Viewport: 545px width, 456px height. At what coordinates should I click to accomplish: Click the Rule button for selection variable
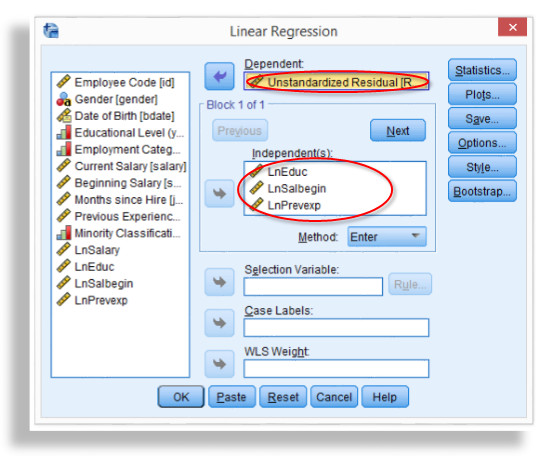pyautogui.click(x=410, y=284)
